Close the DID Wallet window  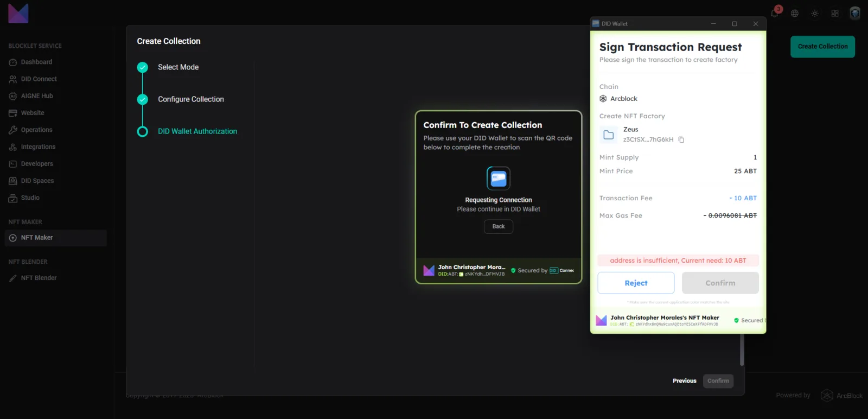756,23
